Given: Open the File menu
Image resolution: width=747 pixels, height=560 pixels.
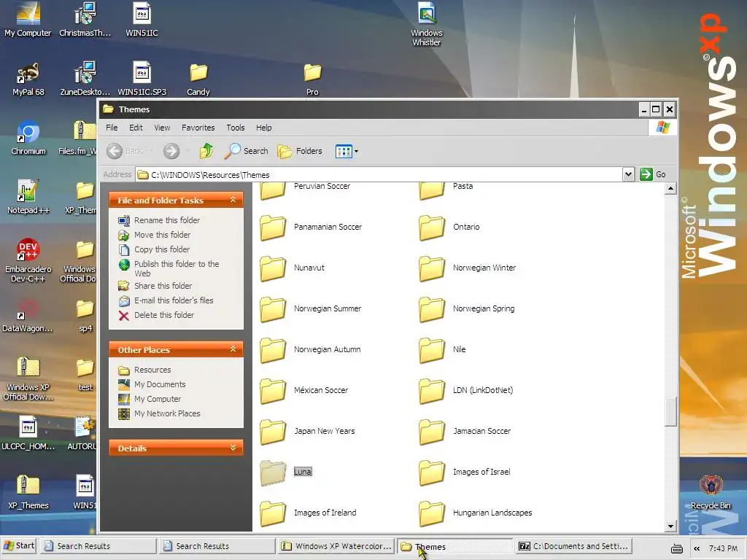Looking at the screenshot, I should (x=112, y=128).
